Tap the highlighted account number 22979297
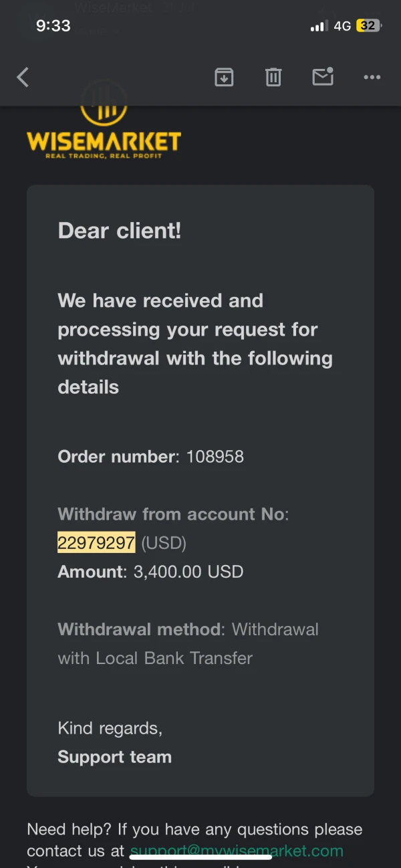Viewport: 401px width, 868px height. point(96,543)
